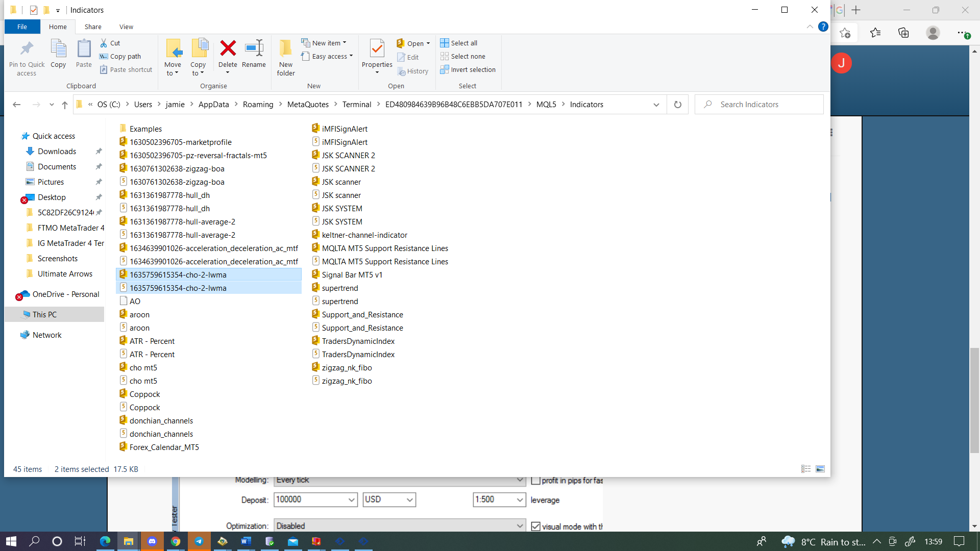980x551 pixels.
Task: Select keltner-channel-indicator file
Action: point(364,235)
